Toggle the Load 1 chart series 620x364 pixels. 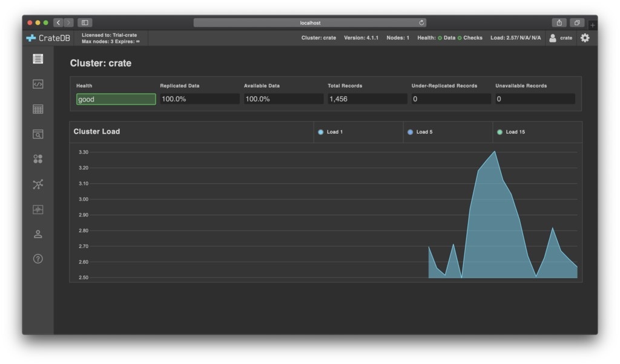pos(331,132)
